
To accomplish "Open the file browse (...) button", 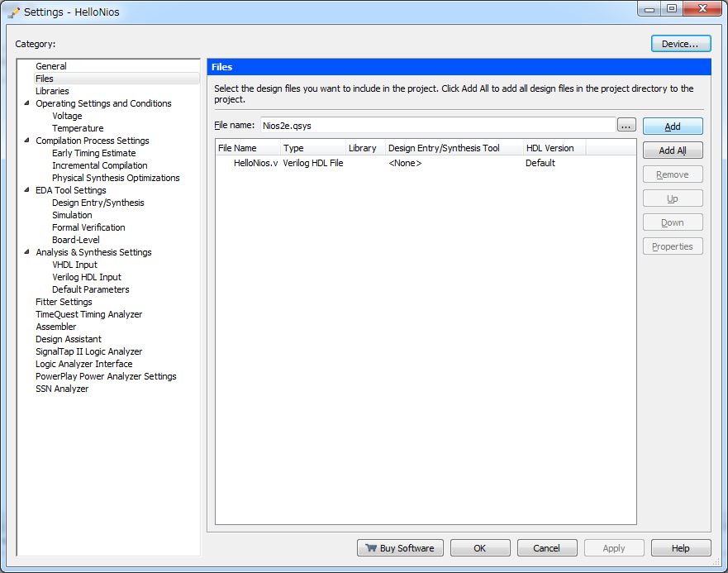I will point(626,125).
